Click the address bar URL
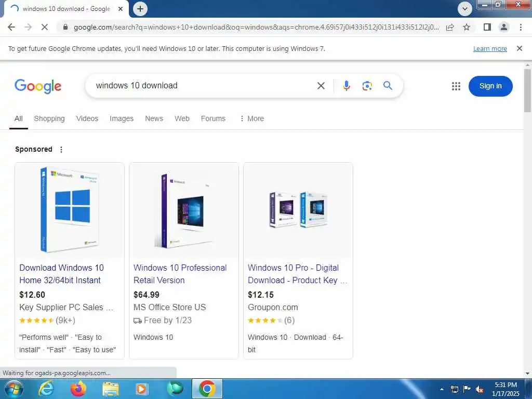Screen dimensions: 532x399 256,27
